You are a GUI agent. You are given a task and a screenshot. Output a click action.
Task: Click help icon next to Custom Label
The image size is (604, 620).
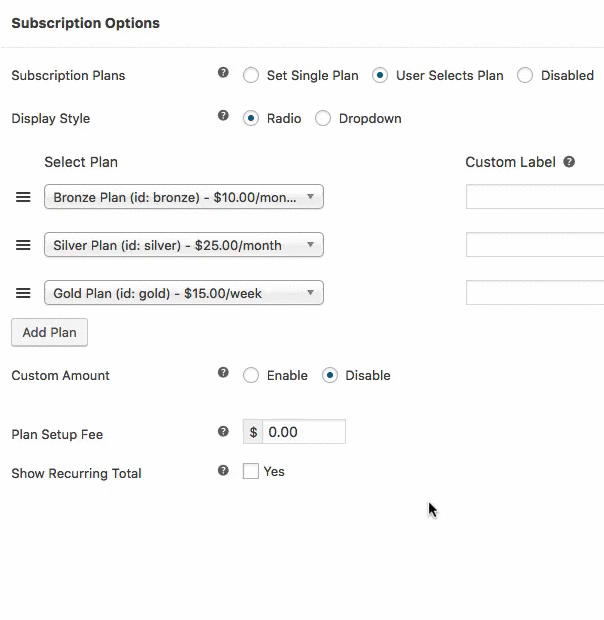569,161
